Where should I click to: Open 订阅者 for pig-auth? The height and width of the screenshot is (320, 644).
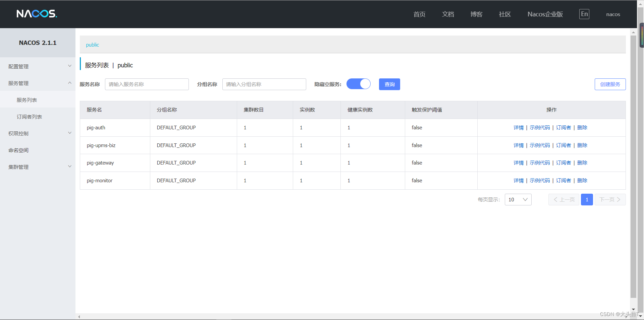click(563, 128)
